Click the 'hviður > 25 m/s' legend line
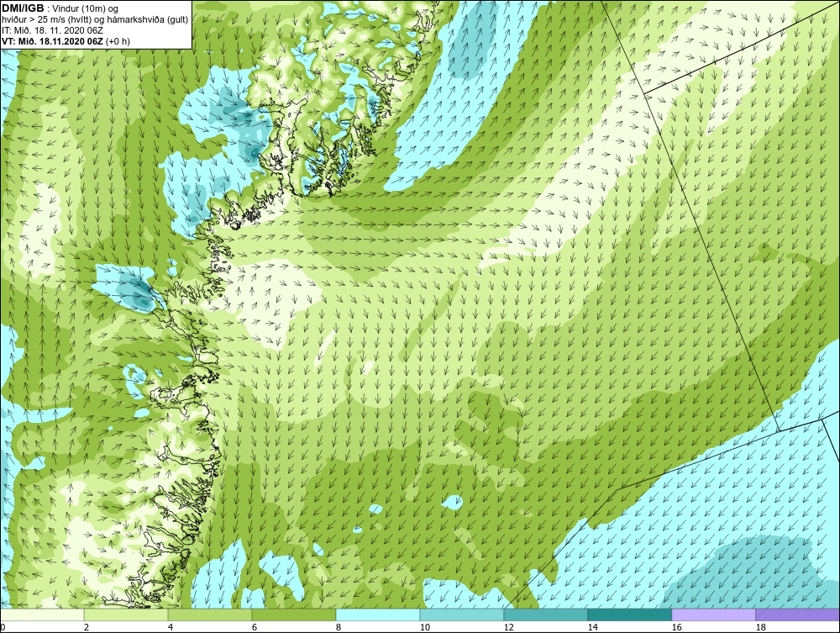Viewport: 840px width, 633px height. [x=95, y=19]
